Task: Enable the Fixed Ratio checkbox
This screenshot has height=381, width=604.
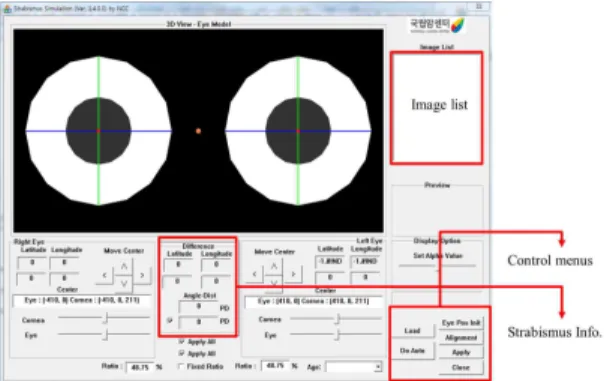Action: click(181, 366)
